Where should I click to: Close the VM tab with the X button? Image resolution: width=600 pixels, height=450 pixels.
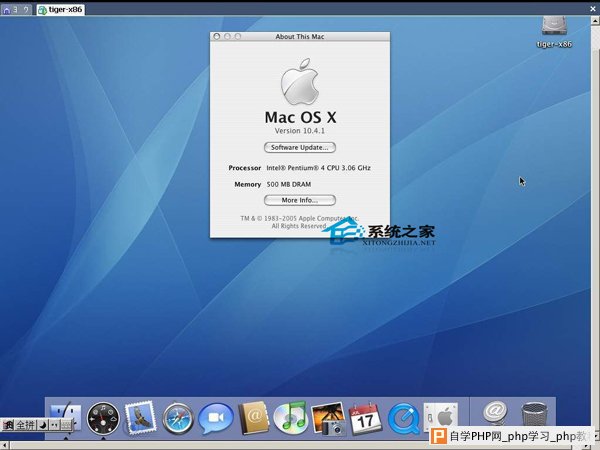593,9
